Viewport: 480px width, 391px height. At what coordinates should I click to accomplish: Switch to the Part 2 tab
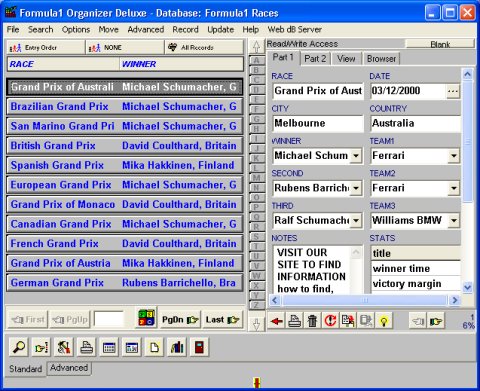click(x=315, y=59)
